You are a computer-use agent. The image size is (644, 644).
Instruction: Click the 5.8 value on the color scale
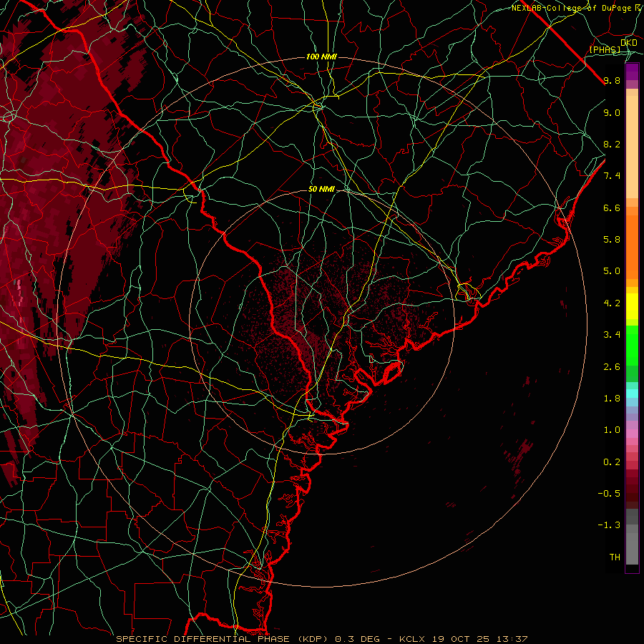point(612,240)
